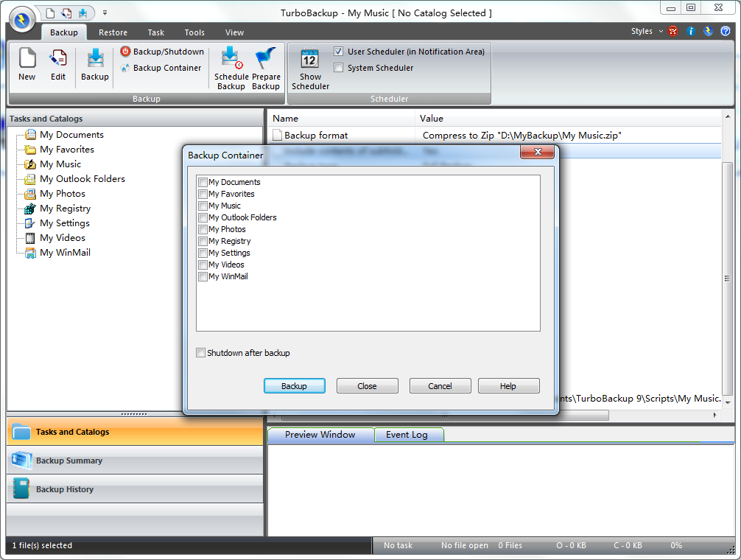The width and height of the screenshot is (741, 560).
Task: Click the Value column header
Action: click(568, 118)
